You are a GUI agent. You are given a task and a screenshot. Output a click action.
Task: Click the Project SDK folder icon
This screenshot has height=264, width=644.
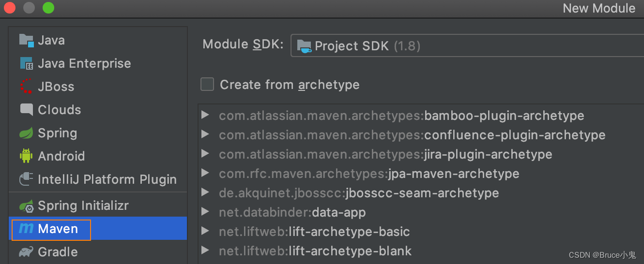305,46
